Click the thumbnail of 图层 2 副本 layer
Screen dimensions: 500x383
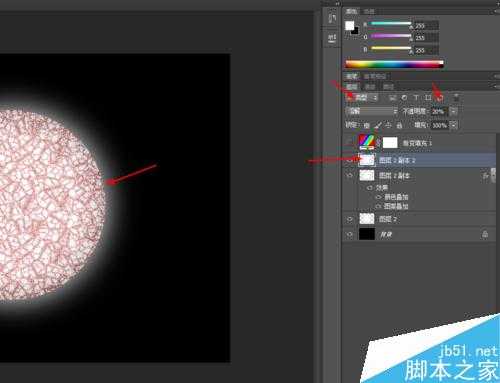pos(367,175)
